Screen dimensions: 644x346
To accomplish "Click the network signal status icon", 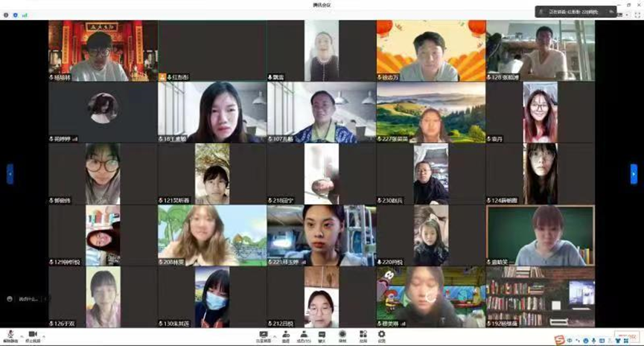I will (25, 14).
